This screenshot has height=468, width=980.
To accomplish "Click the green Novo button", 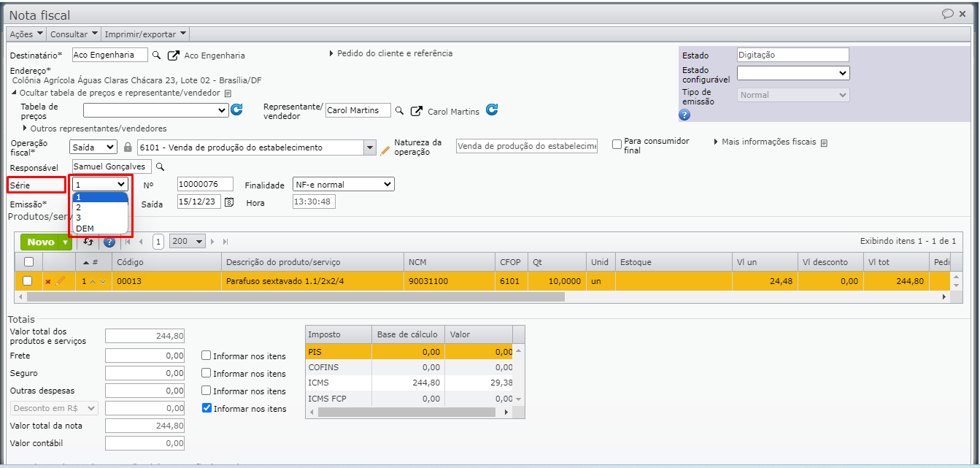I will pyautogui.click(x=41, y=242).
